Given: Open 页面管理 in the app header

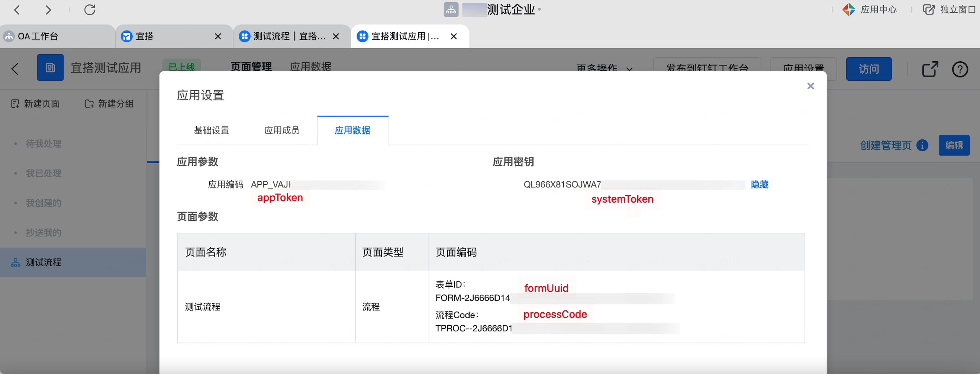Looking at the screenshot, I should 251,67.
